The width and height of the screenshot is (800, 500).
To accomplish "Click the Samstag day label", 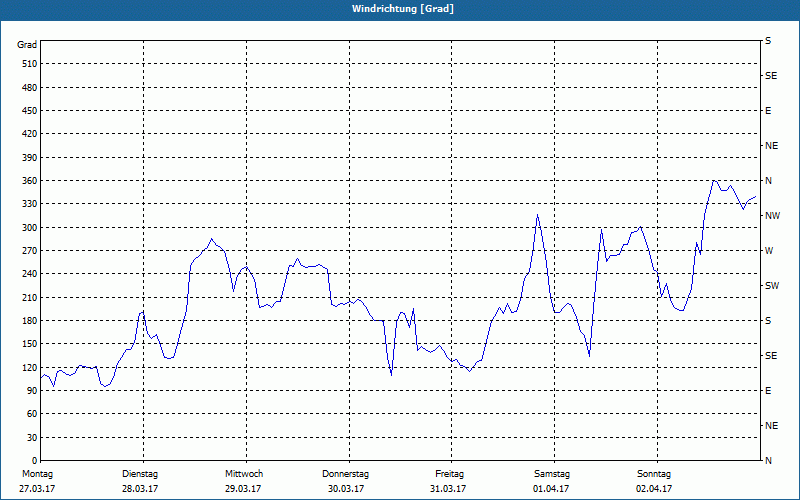I will (552, 474).
